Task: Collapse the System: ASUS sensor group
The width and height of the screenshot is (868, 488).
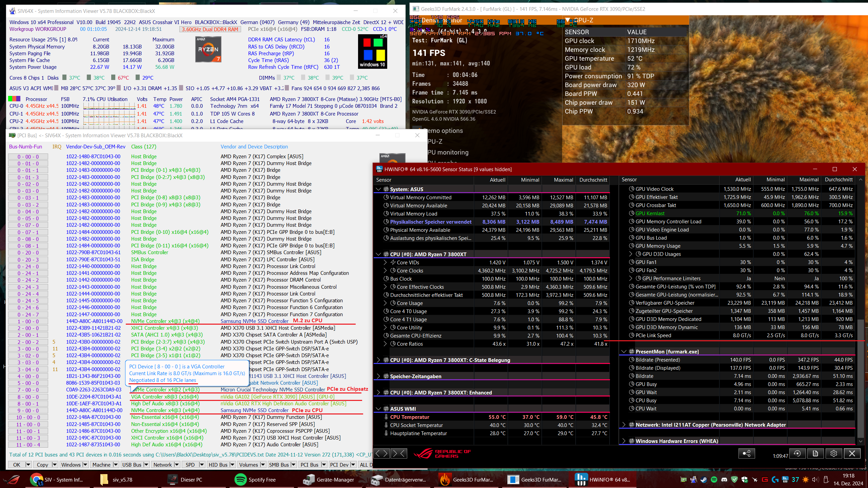Action: [x=378, y=189]
